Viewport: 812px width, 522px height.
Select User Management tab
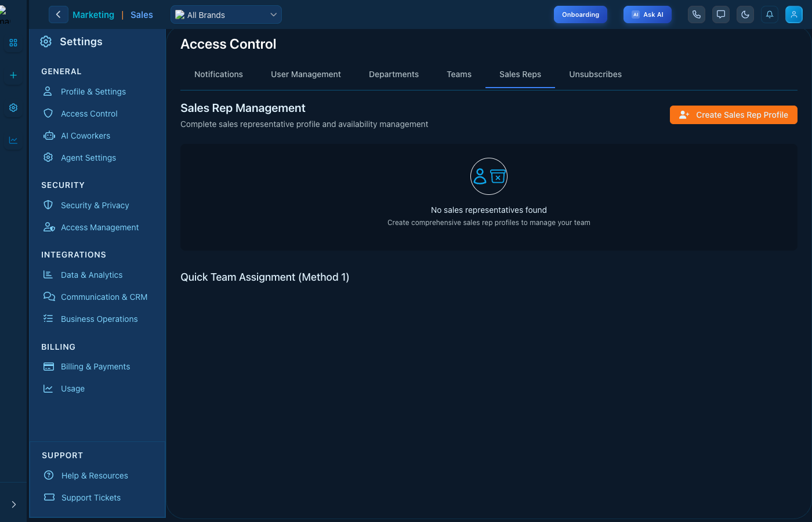[x=306, y=74]
